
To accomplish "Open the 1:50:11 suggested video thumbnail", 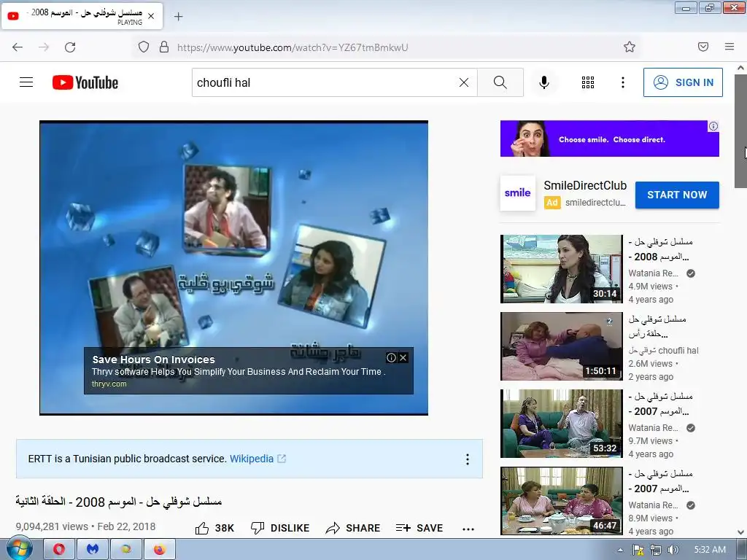I will coord(561,346).
